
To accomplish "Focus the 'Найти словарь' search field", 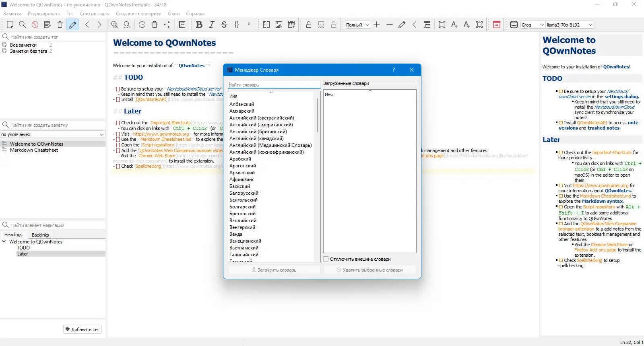I will point(274,85).
